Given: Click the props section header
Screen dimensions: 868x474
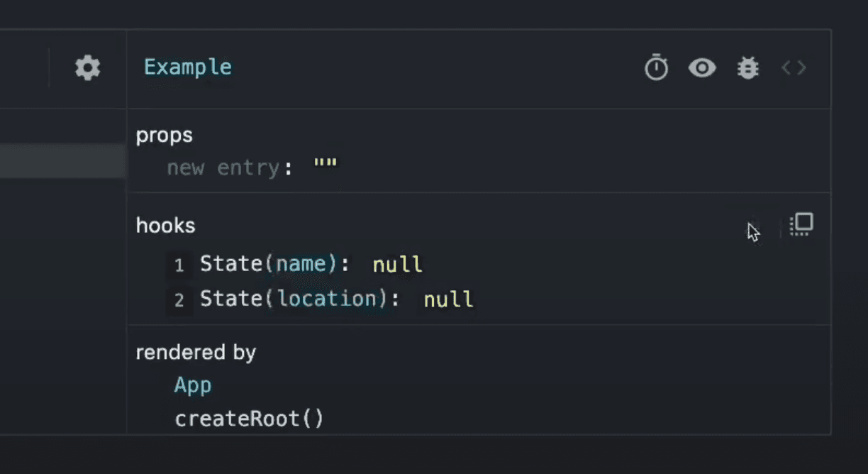Looking at the screenshot, I should [x=165, y=135].
